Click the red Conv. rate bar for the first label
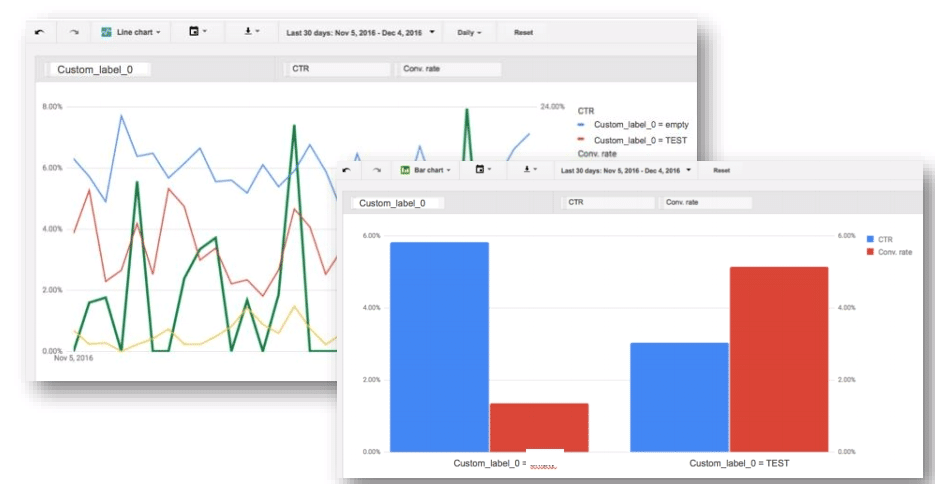Screen dimensions: 935x484 tap(539, 427)
